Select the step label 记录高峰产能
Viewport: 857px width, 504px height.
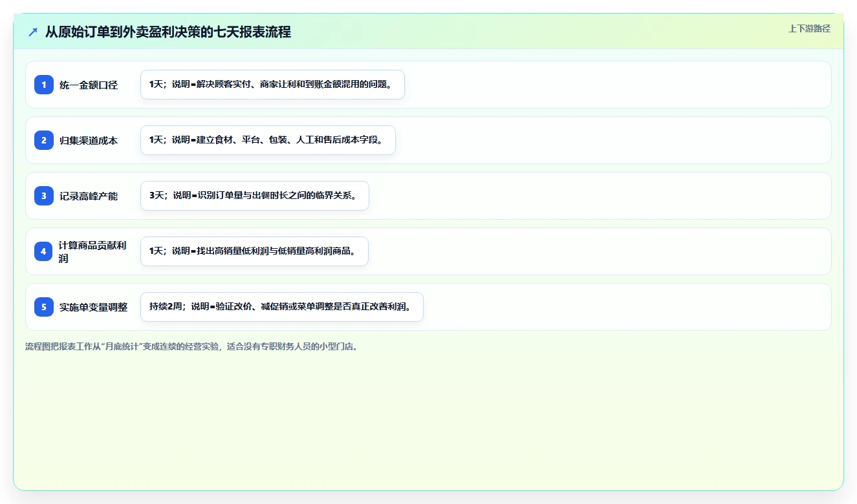[89, 196]
